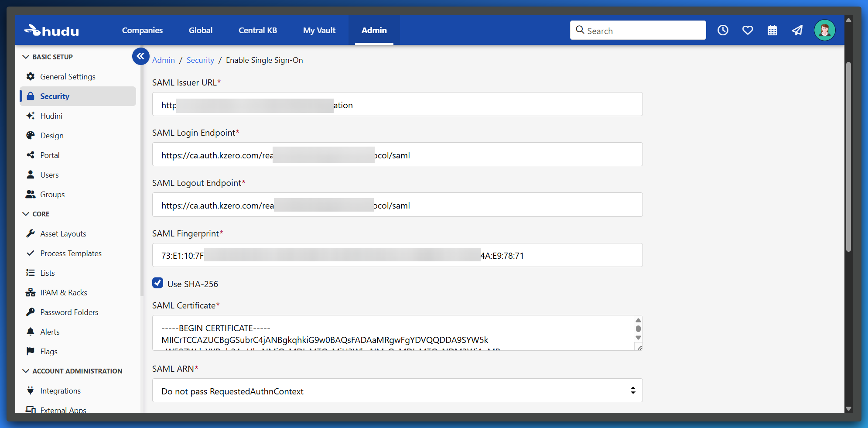This screenshot has width=868, height=428.
Task: Click the search magnifier icon
Action: [x=580, y=30]
